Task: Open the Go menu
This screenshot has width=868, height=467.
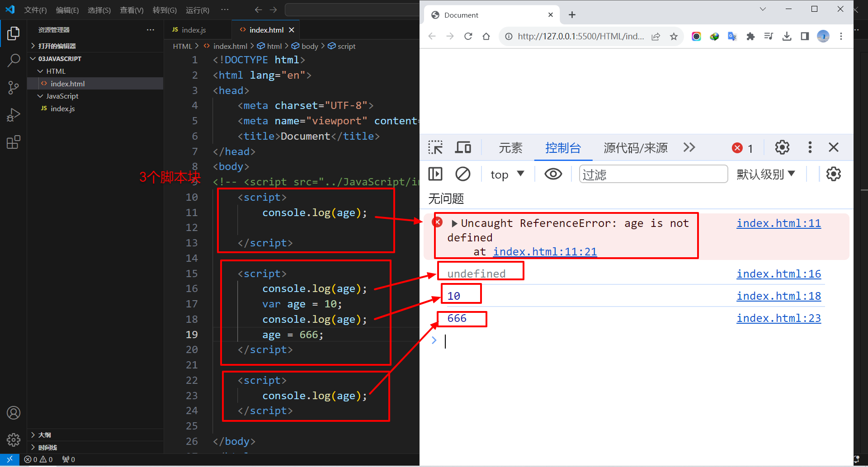Action: pyautogui.click(x=165, y=10)
